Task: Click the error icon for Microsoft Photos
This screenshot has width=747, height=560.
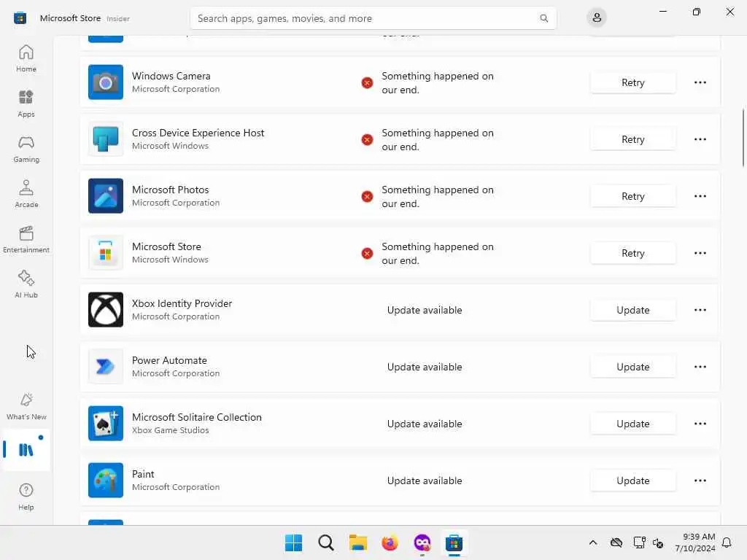Action: [x=367, y=197]
